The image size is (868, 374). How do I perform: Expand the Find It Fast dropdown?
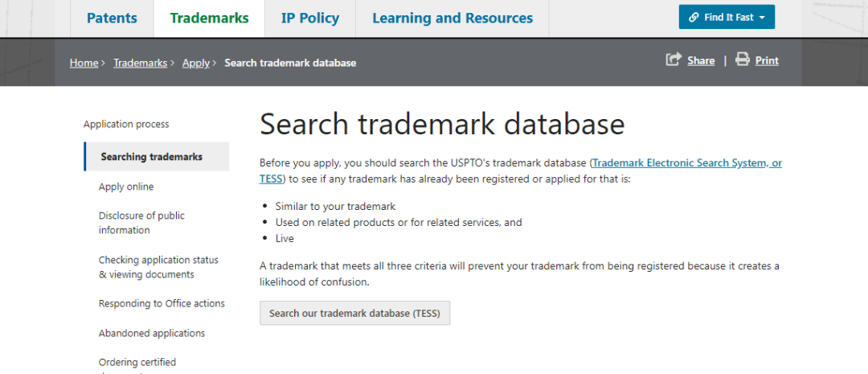[760, 18]
